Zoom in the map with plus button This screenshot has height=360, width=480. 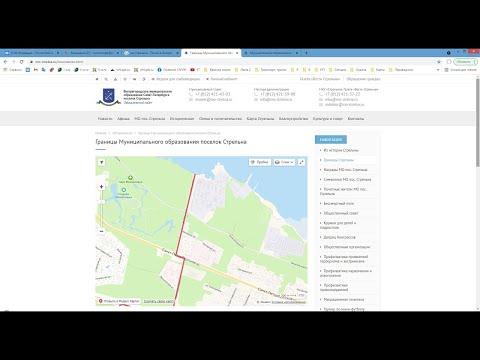tap(101, 187)
